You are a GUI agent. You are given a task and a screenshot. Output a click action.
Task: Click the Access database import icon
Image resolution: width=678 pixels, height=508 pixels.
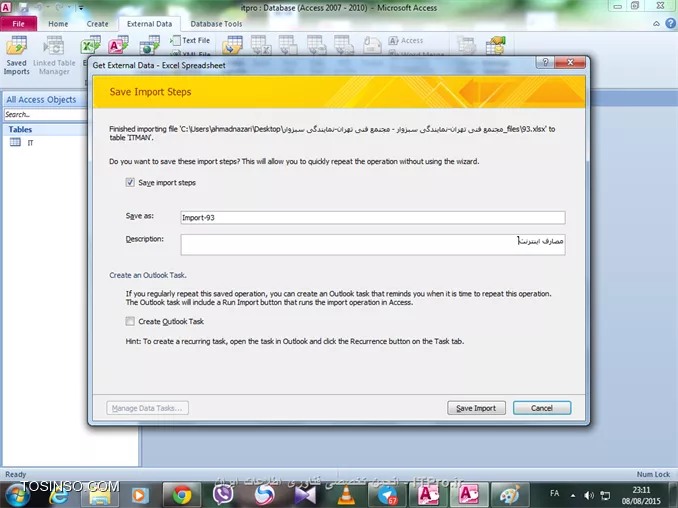118,46
